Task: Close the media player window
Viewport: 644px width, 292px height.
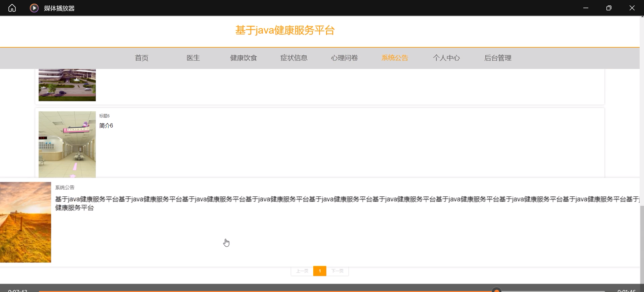Action: 632,8
